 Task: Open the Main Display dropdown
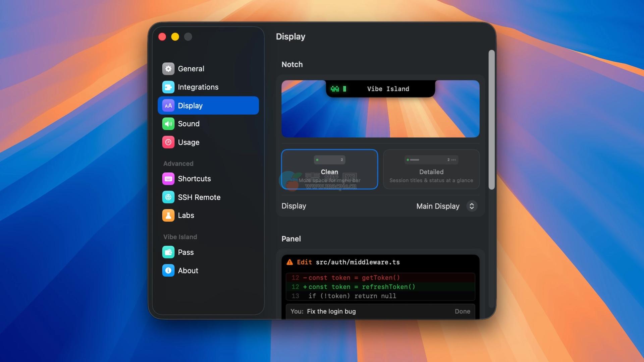coord(438,206)
